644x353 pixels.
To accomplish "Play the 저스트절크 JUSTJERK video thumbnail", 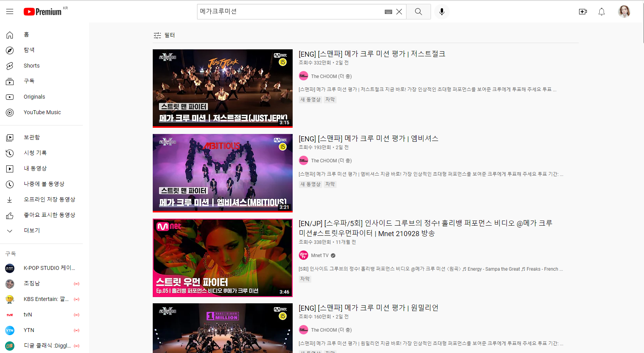I will point(223,88).
